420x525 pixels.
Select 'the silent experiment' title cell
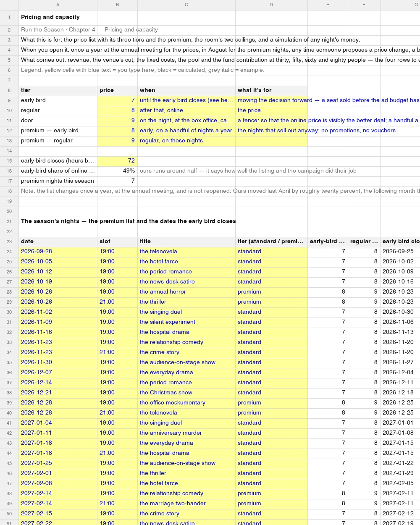[186, 322]
